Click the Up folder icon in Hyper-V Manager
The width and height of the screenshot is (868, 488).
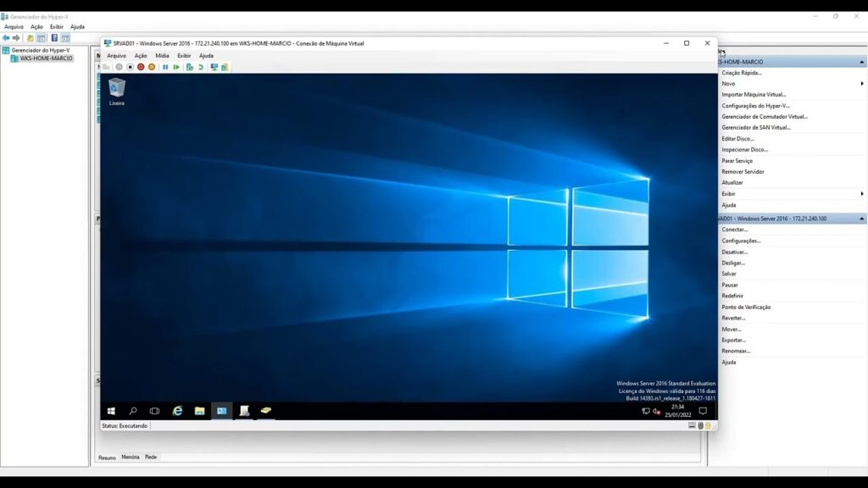tap(30, 37)
